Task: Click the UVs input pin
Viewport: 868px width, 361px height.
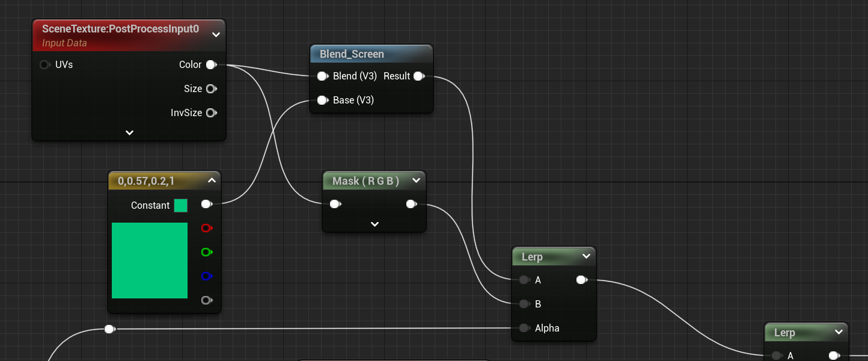Action: coord(45,65)
